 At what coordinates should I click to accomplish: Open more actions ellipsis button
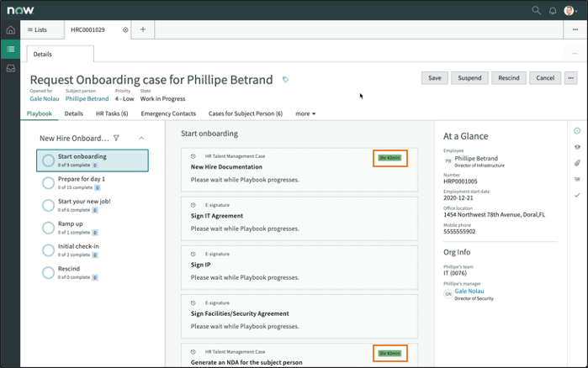pos(570,78)
